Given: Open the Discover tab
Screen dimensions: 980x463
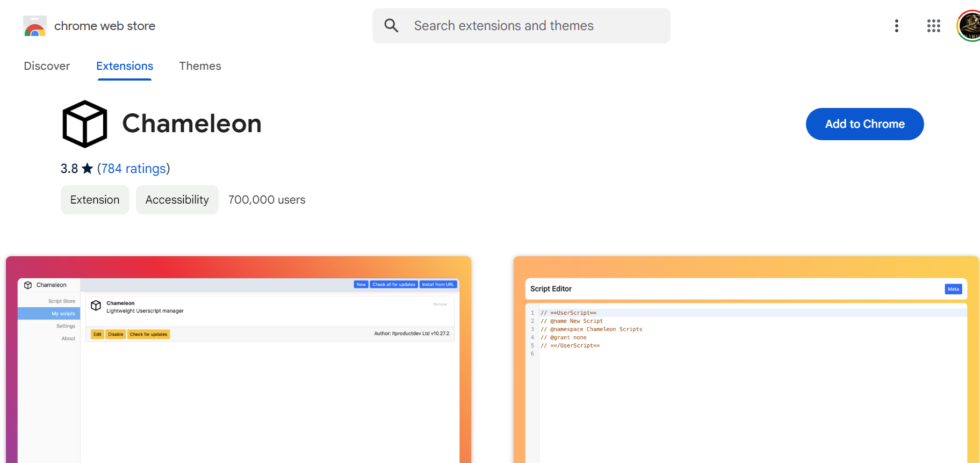Looking at the screenshot, I should pyautogui.click(x=47, y=66).
